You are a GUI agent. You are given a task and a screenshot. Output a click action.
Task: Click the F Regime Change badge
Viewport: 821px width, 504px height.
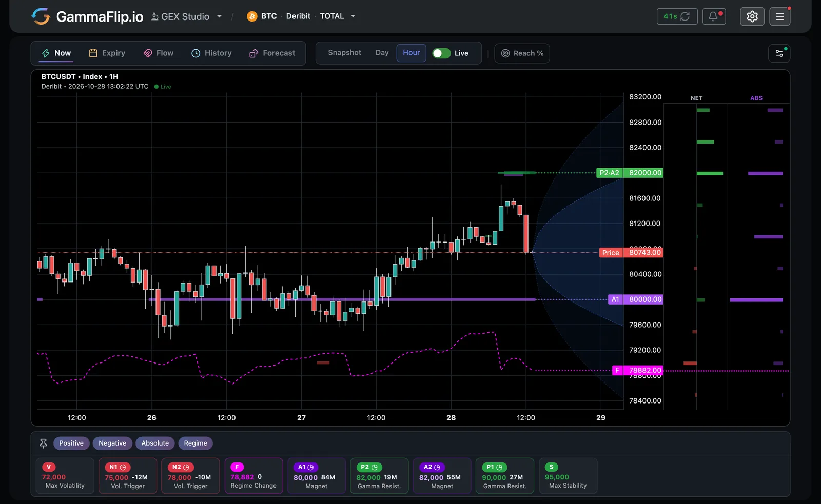[237, 467]
